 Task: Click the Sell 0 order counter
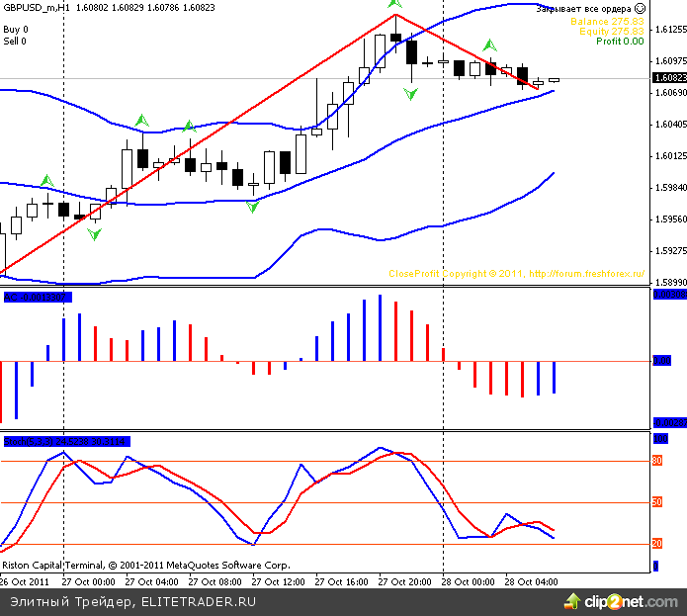[x=16, y=42]
